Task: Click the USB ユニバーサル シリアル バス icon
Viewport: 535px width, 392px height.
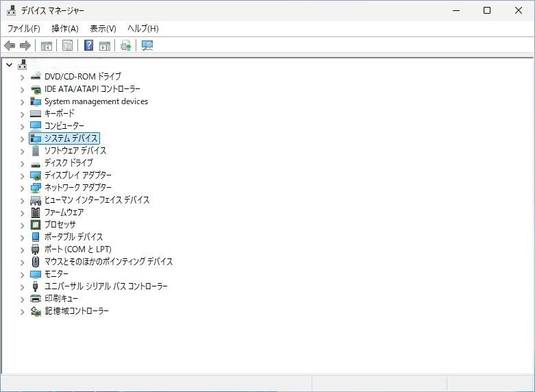Action: pos(35,286)
